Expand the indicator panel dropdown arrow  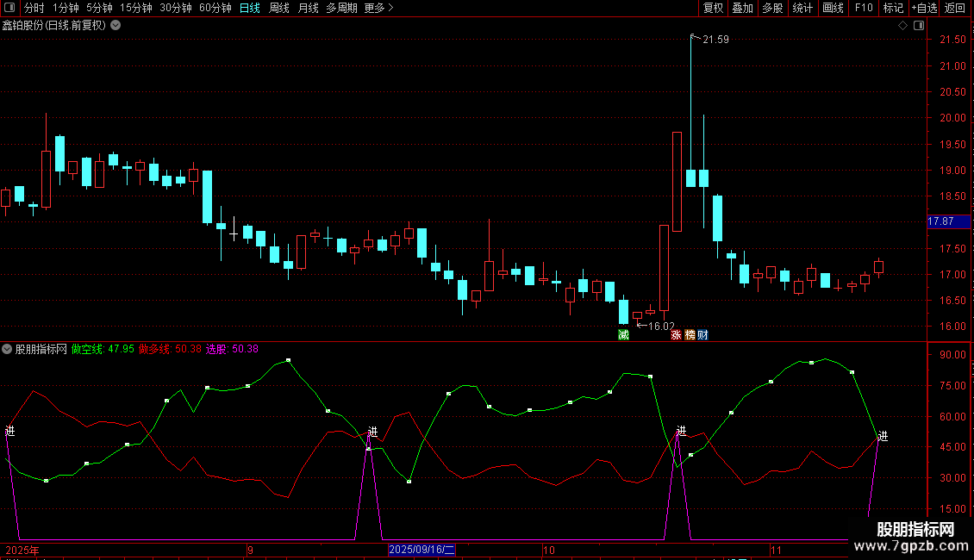[8, 349]
